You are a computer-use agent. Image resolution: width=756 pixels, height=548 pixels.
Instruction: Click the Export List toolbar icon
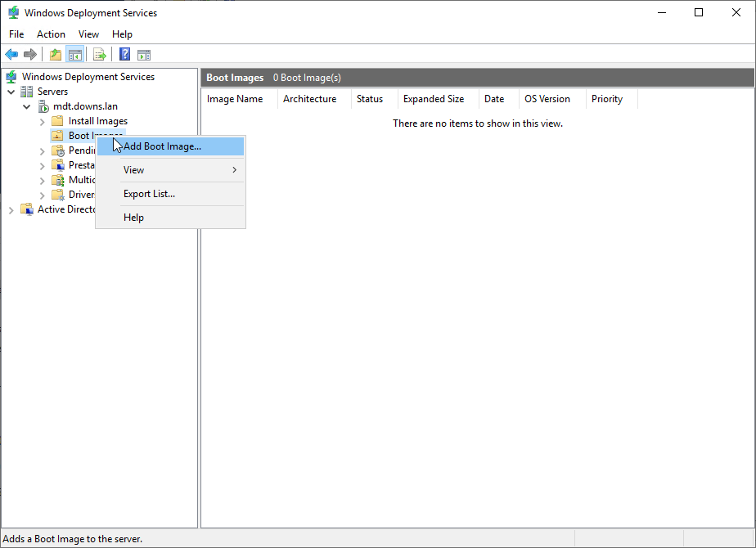100,55
